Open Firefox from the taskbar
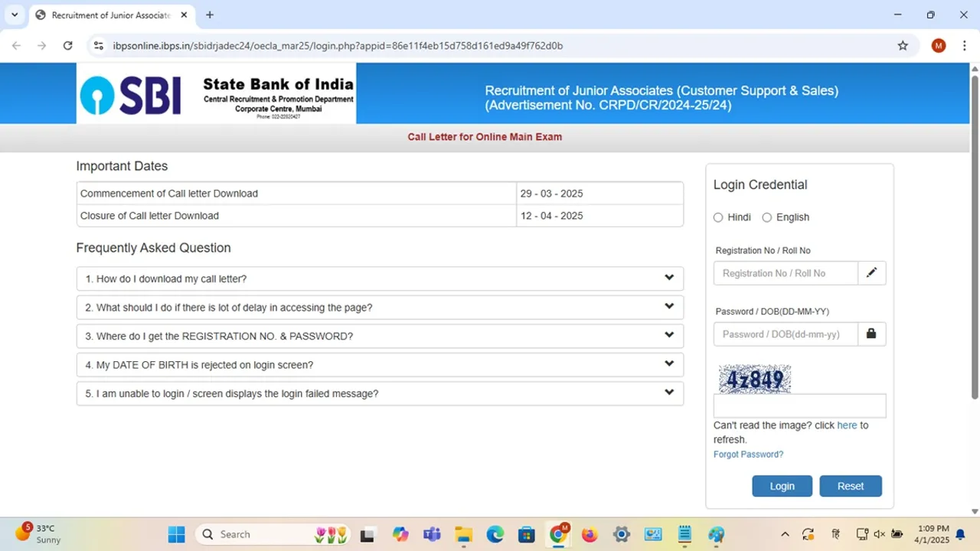Image resolution: width=980 pixels, height=551 pixels. pos(589,534)
